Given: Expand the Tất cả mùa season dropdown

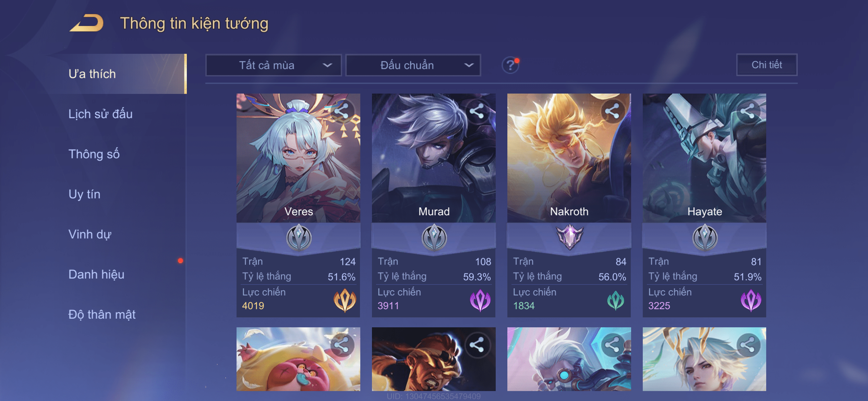Looking at the screenshot, I should pos(274,65).
